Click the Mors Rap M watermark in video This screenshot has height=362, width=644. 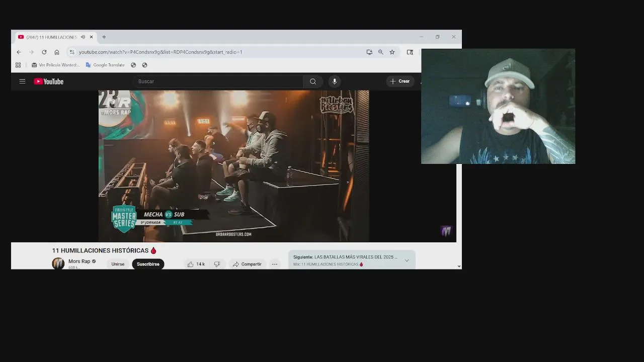tap(446, 231)
